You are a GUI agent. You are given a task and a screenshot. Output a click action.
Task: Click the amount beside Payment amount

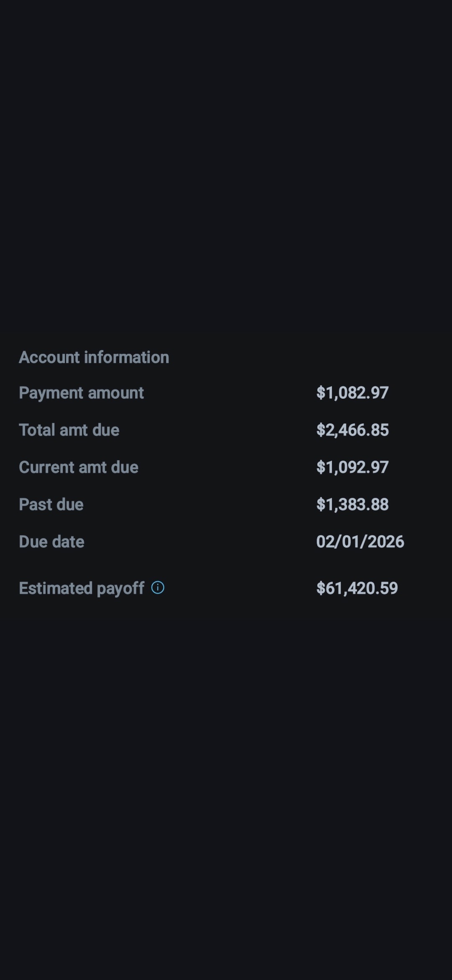pyautogui.click(x=352, y=393)
